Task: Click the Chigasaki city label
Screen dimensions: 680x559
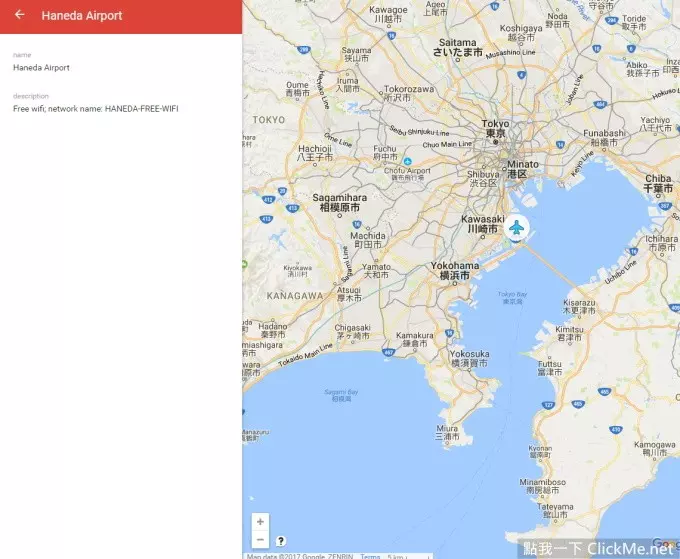Action: click(352, 331)
